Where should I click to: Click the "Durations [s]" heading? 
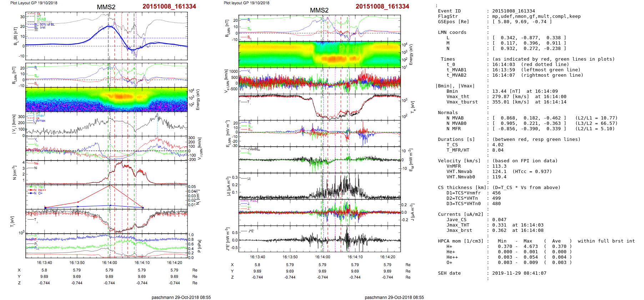[x=457, y=139]
